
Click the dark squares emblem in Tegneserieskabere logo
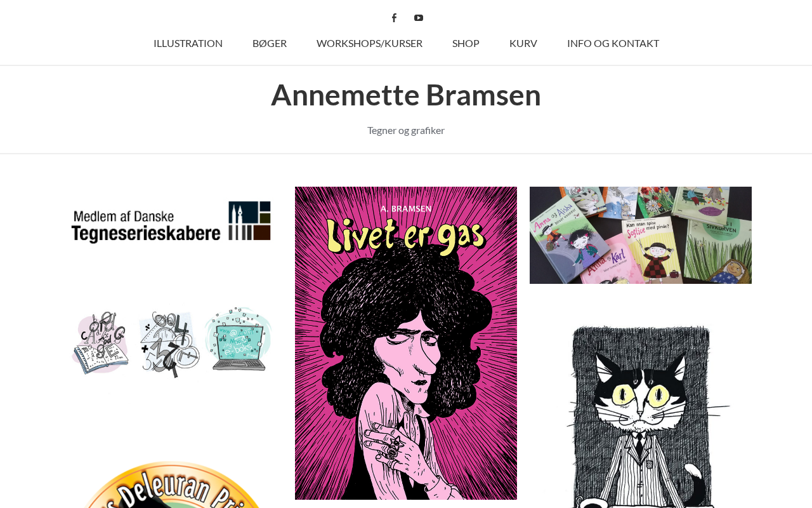[250, 221]
